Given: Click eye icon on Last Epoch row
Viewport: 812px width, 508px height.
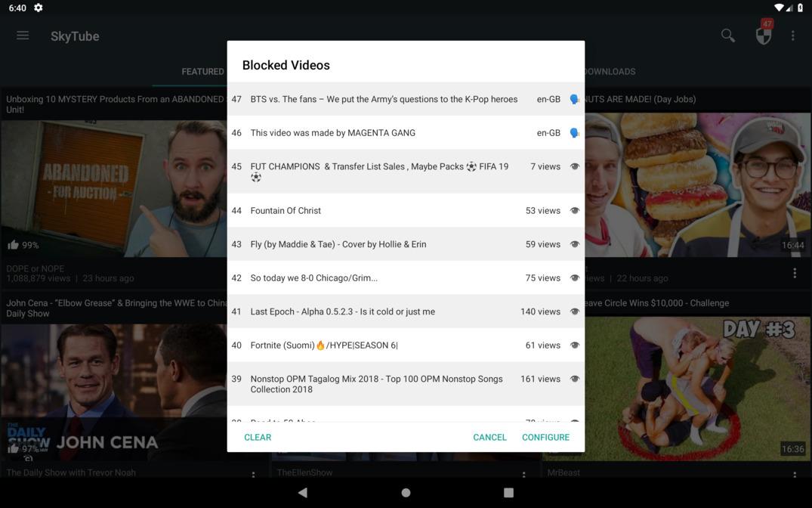Looking at the screenshot, I should point(574,311).
